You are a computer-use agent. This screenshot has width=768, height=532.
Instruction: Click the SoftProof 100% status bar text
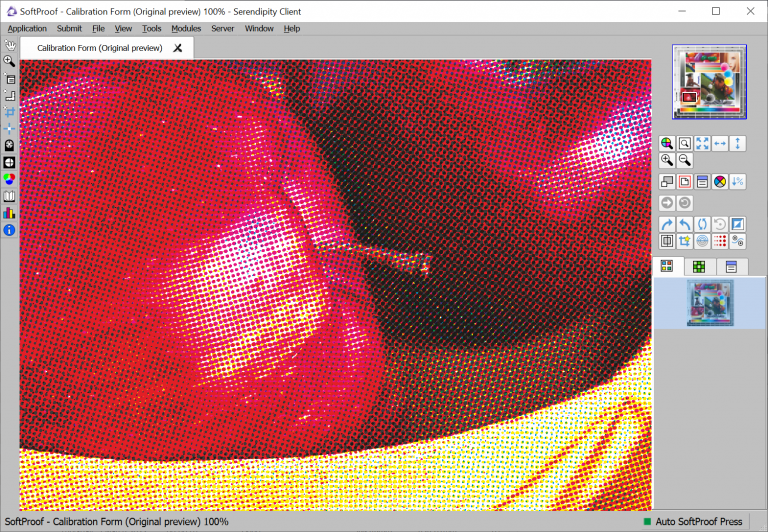117,522
